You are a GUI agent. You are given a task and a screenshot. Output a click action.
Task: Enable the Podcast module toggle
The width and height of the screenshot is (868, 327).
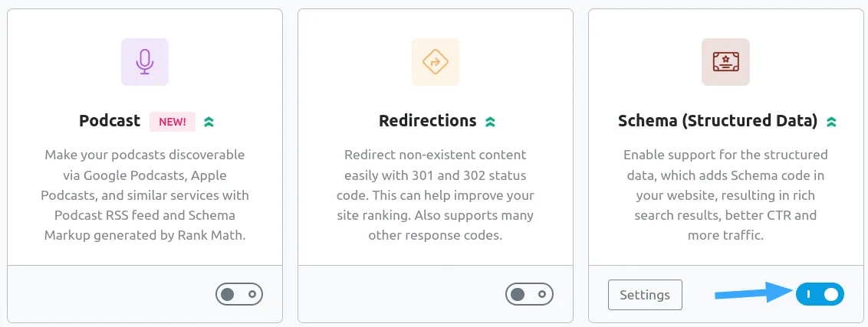click(239, 294)
